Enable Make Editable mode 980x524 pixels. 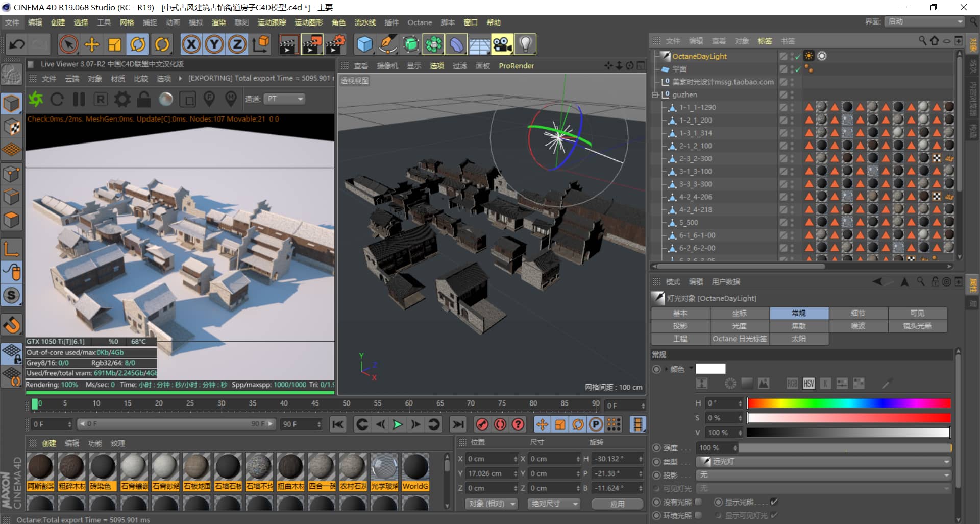[12, 104]
